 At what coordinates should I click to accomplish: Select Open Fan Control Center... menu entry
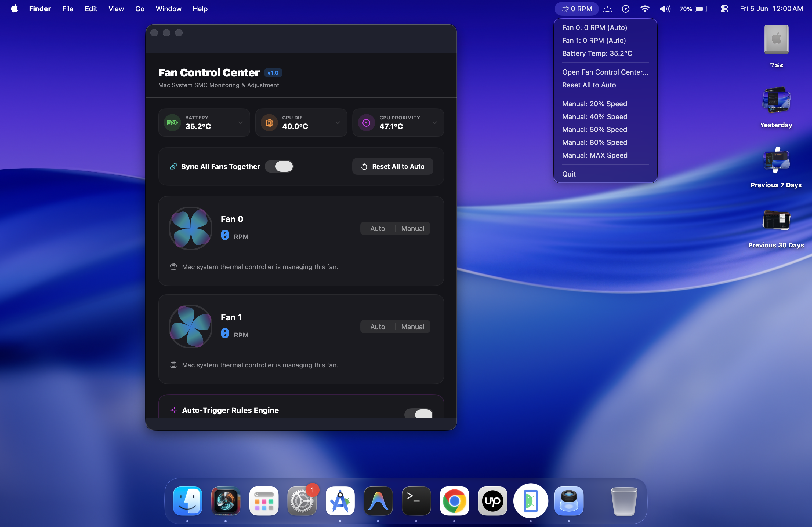pos(606,72)
